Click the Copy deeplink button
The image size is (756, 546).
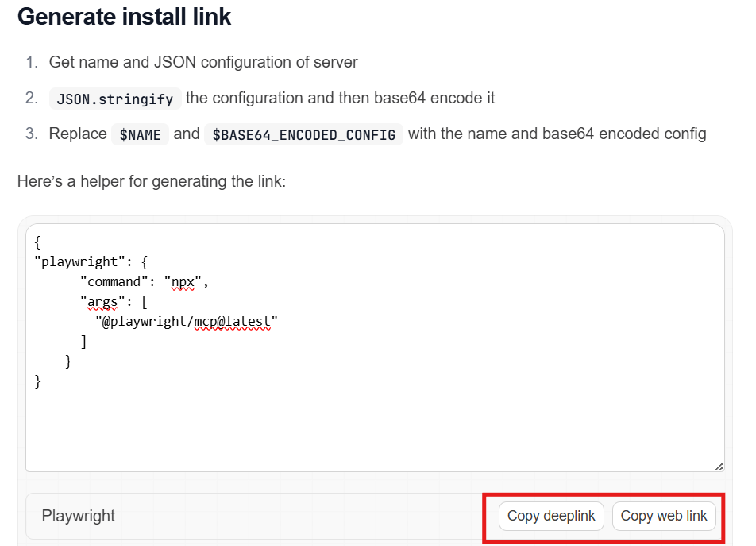pos(550,516)
